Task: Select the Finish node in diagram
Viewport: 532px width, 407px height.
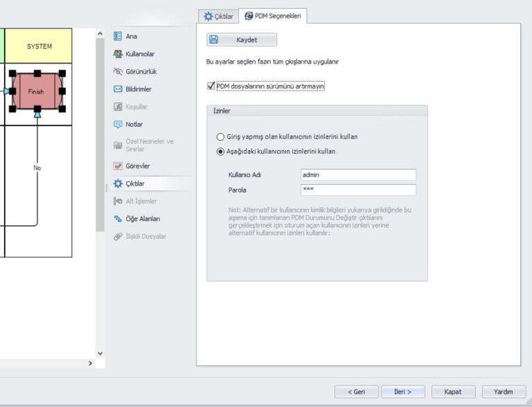Action: (37, 91)
